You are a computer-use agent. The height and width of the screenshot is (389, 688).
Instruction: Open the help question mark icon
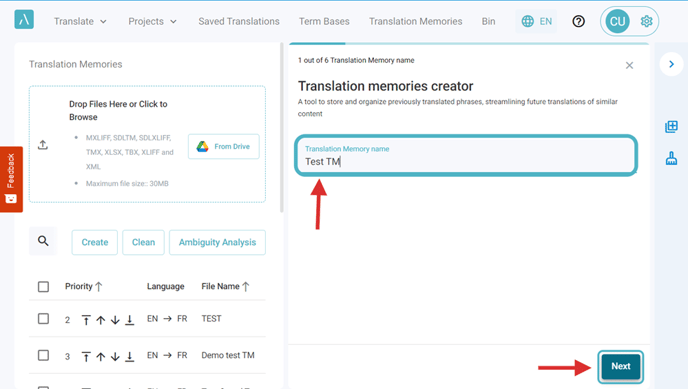[578, 21]
